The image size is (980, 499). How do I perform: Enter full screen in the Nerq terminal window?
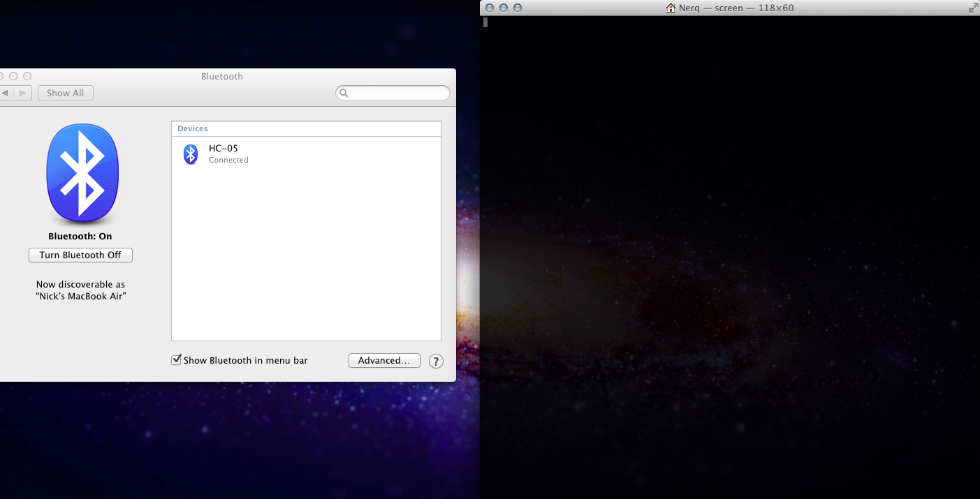(973, 8)
